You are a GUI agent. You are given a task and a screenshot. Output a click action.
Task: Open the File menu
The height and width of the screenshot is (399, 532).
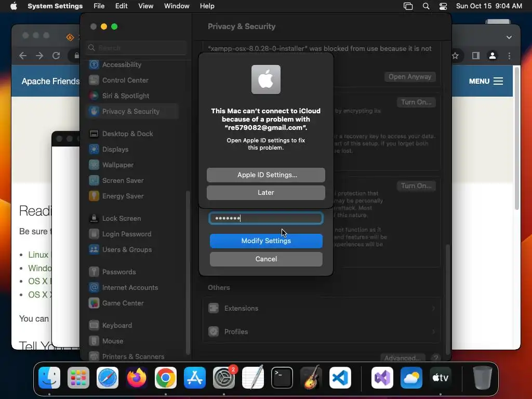coord(99,6)
